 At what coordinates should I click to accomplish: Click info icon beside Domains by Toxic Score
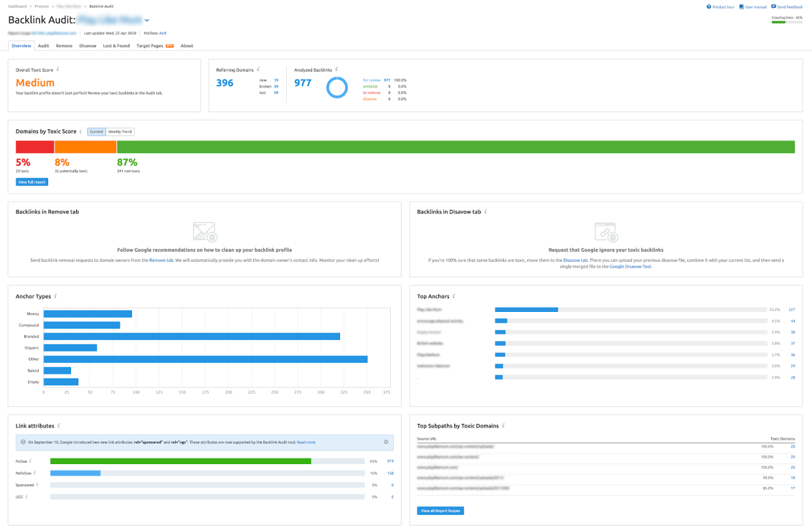point(82,131)
